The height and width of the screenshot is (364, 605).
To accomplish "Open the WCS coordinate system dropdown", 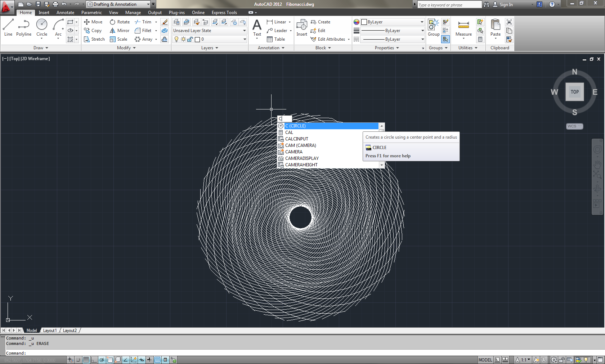I will pyautogui.click(x=574, y=126).
